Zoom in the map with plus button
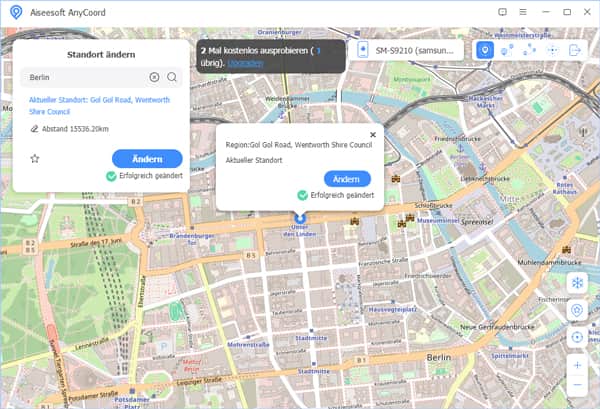600x409 pixels. [x=576, y=366]
